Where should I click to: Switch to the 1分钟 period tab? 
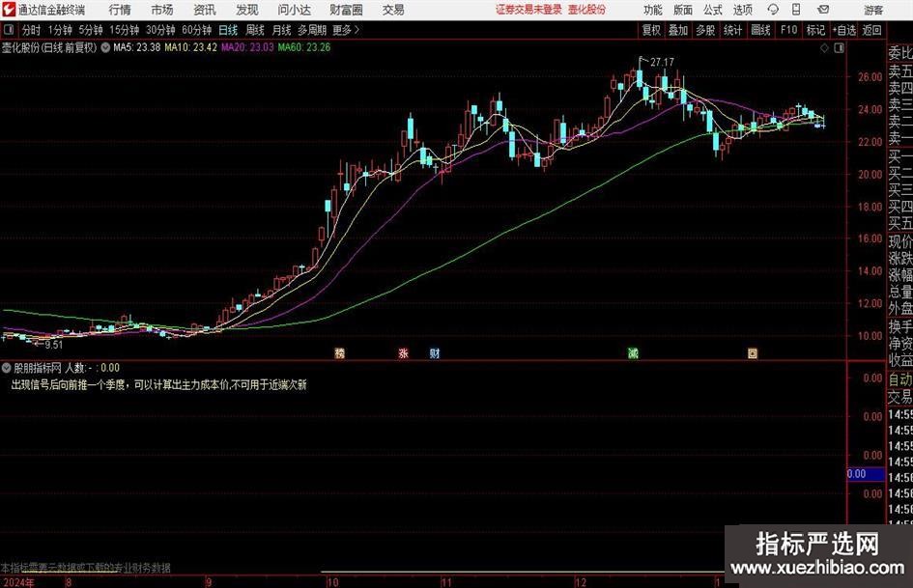(x=59, y=30)
